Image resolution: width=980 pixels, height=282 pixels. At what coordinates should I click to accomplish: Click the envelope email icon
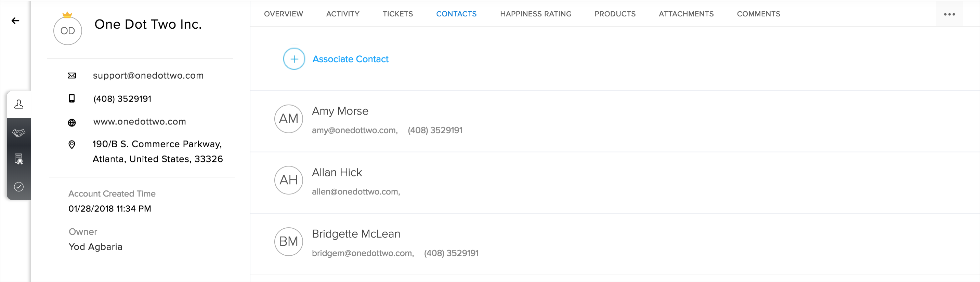coord(71,76)
